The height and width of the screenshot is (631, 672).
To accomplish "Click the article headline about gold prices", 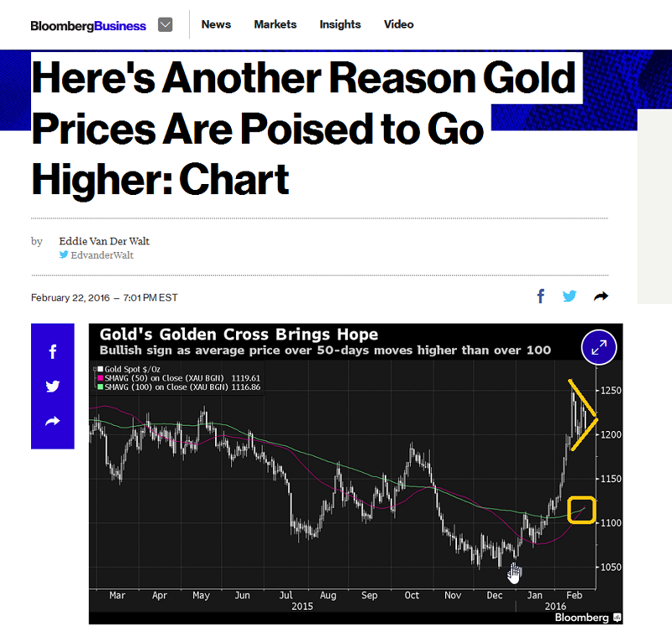I will [x=304, y=128].
